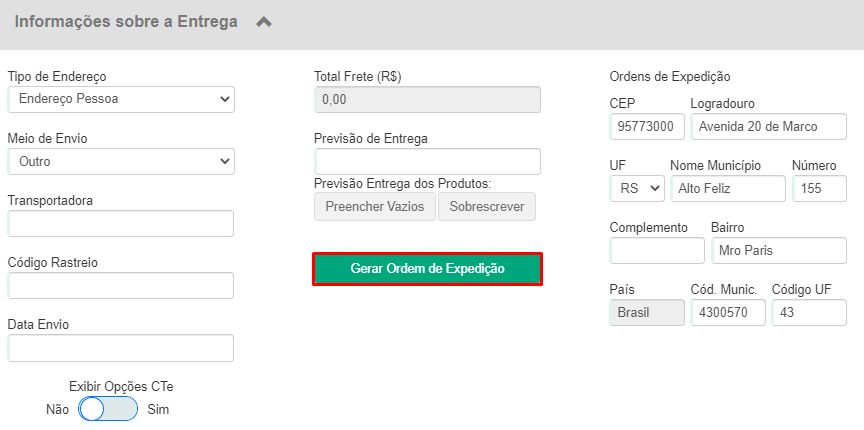The width and height of the screenshot is (864, 430).
Task: Open the Tipo de Endereço dropdown
Action: click(121, 99)
